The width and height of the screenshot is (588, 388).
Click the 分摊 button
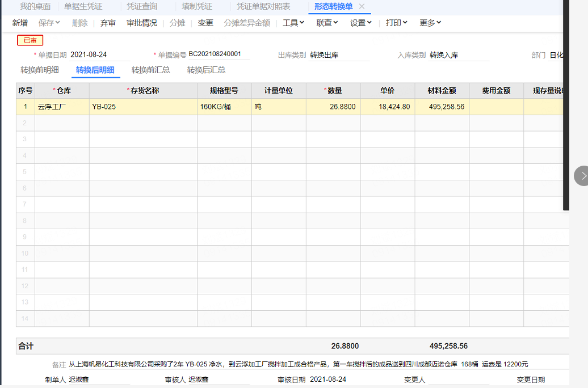pos(178,23)
